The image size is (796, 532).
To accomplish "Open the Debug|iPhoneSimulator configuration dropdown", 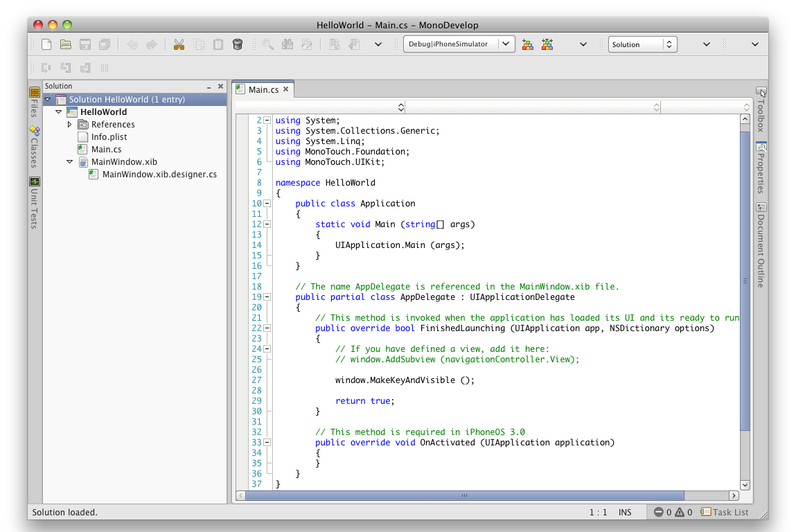I will (x=459, y=44).
